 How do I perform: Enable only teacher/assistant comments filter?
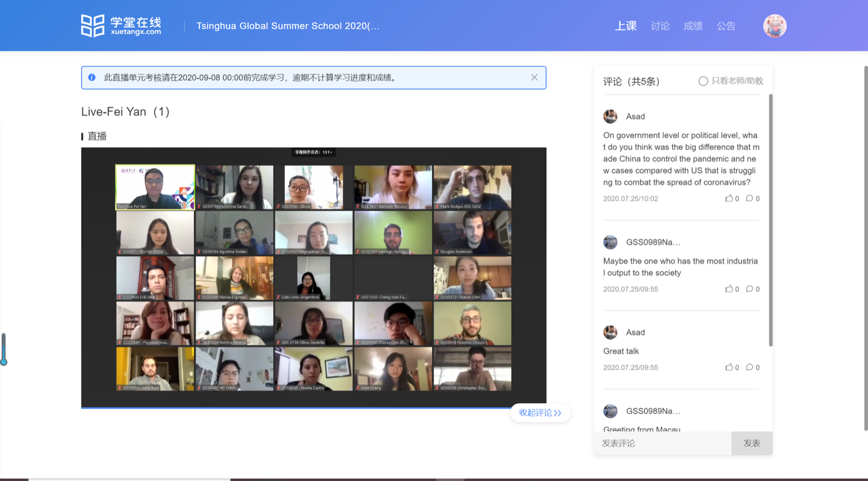click(703, 81)
